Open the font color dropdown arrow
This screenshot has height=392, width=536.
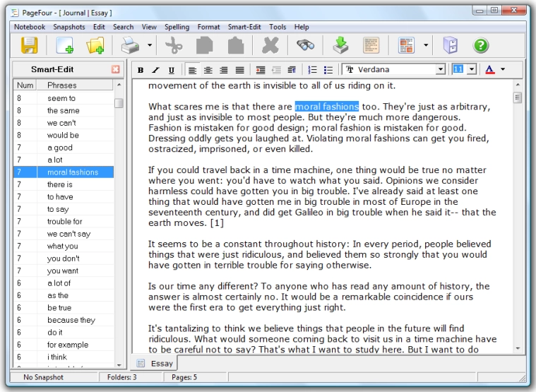pos(503,69)
